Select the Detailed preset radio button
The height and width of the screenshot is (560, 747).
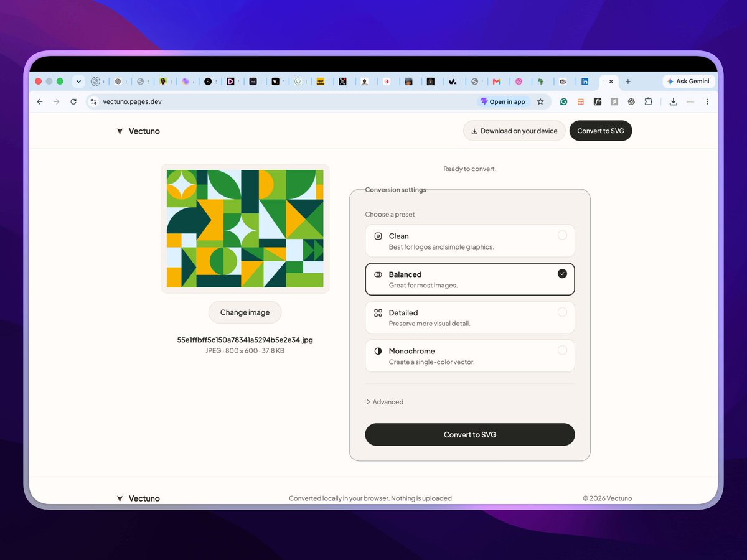pyautogui.click(x=562, y=312)
